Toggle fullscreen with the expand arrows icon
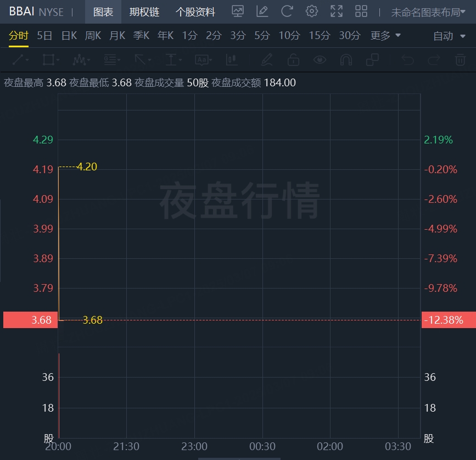476x460 pixels. pyautogui.click(x=337, y=12)
